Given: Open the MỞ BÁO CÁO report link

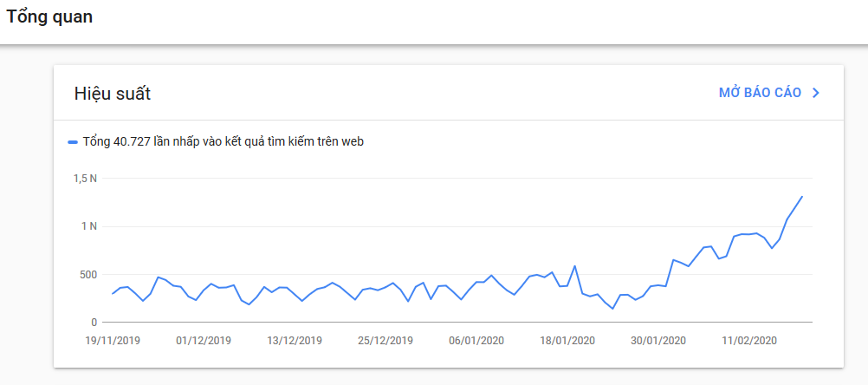Looking at the screenshot, I should coord(760,93).
